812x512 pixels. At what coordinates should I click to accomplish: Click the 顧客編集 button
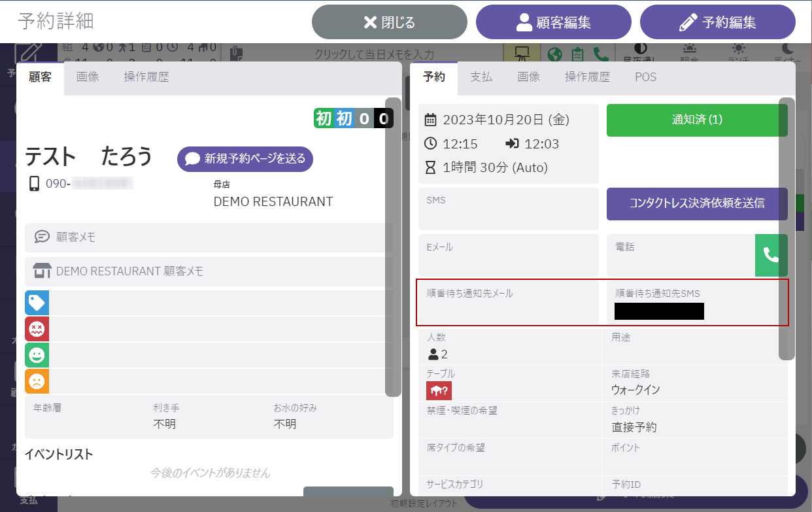click(554, 22)
